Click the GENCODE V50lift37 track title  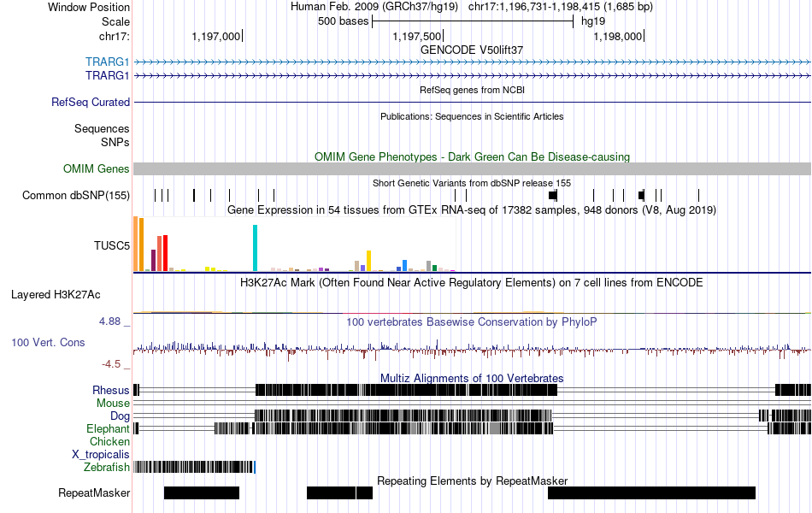(x=472, y=50)
